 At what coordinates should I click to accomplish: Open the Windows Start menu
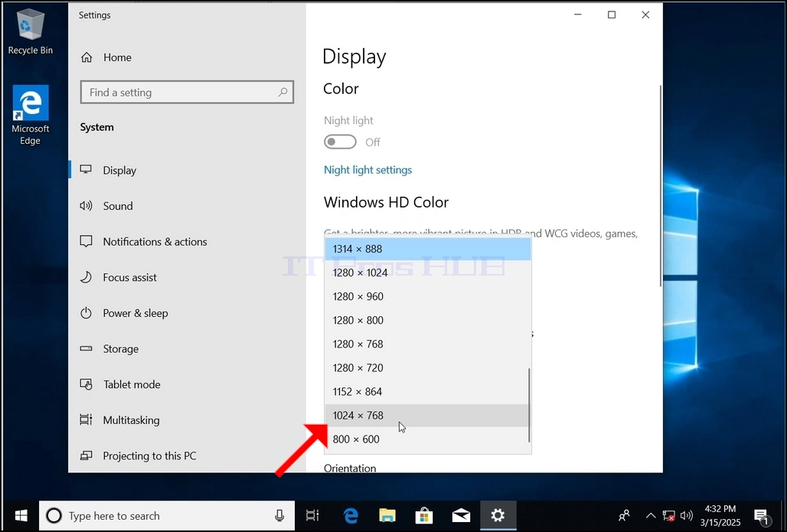tap(21, 515)
